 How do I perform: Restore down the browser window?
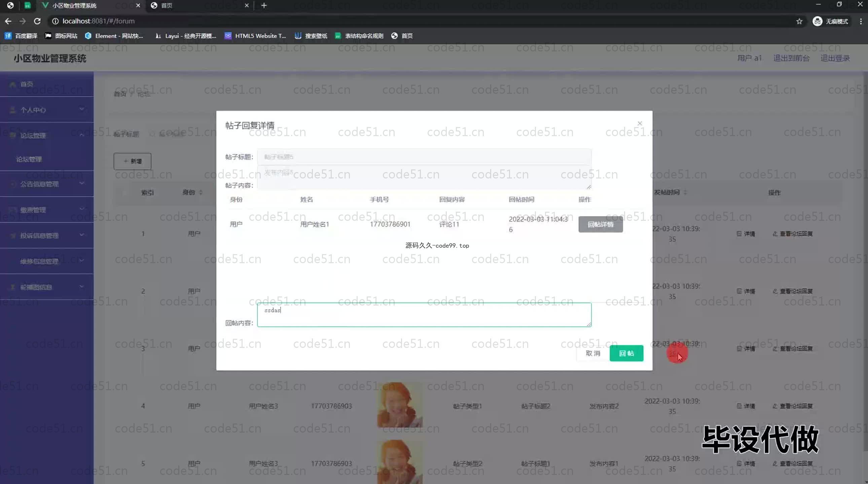point(839,4)
